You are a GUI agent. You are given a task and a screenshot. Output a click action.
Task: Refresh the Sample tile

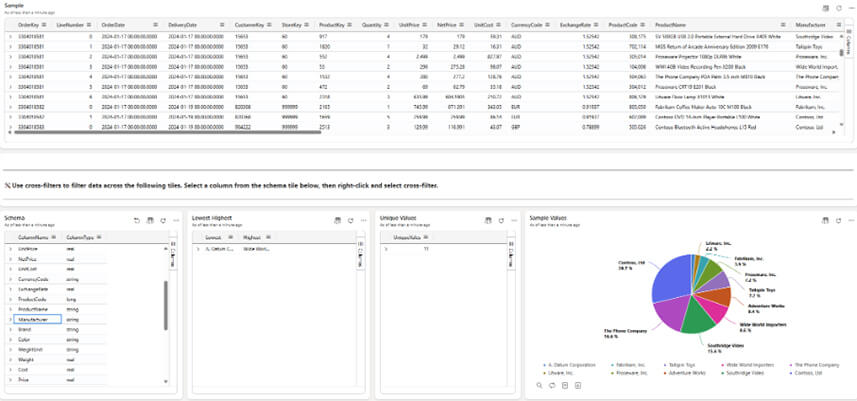click(838, 8)
